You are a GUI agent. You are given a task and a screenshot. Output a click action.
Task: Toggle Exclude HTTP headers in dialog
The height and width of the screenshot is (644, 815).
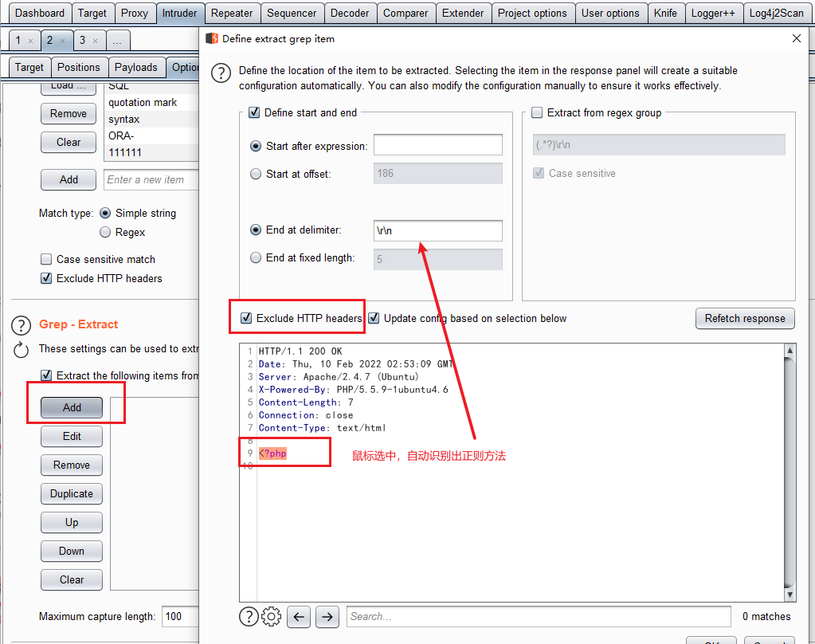(x=246, y=318)
